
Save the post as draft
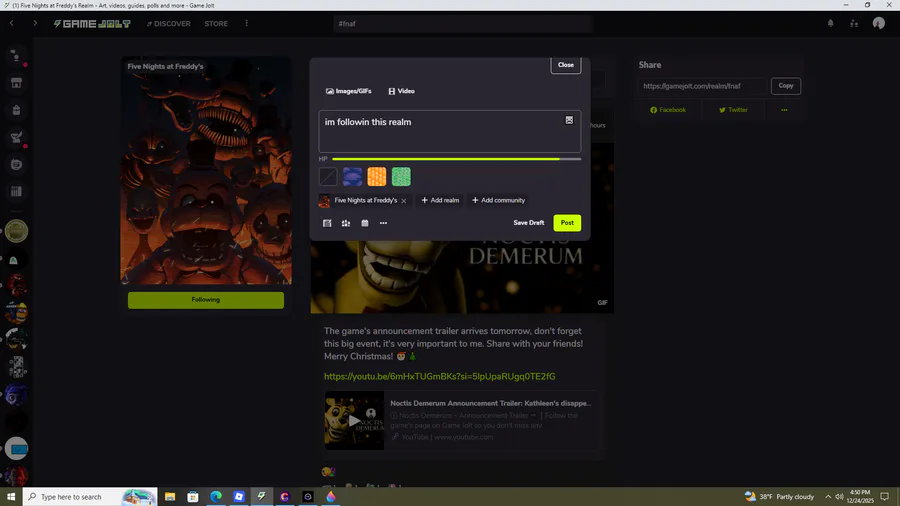(529, 223)
